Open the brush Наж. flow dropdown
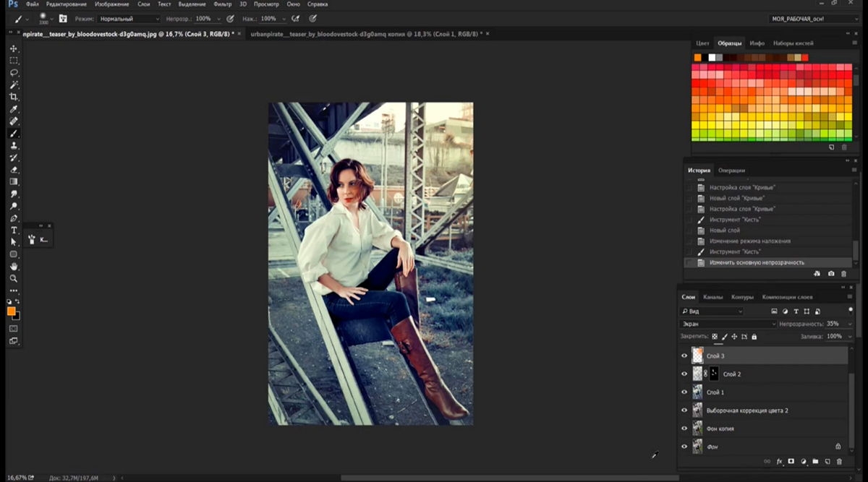Screen dimensions: 868x482 [x=284, y=18]
